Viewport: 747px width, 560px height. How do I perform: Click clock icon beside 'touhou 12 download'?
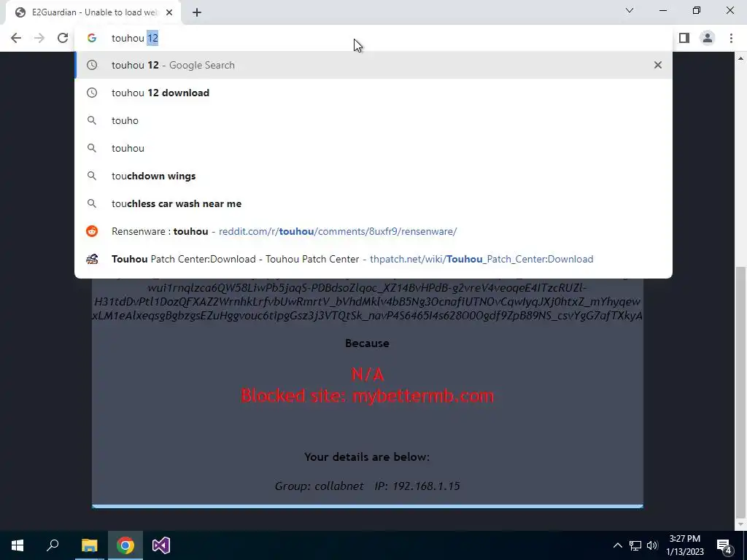[92, 93]
